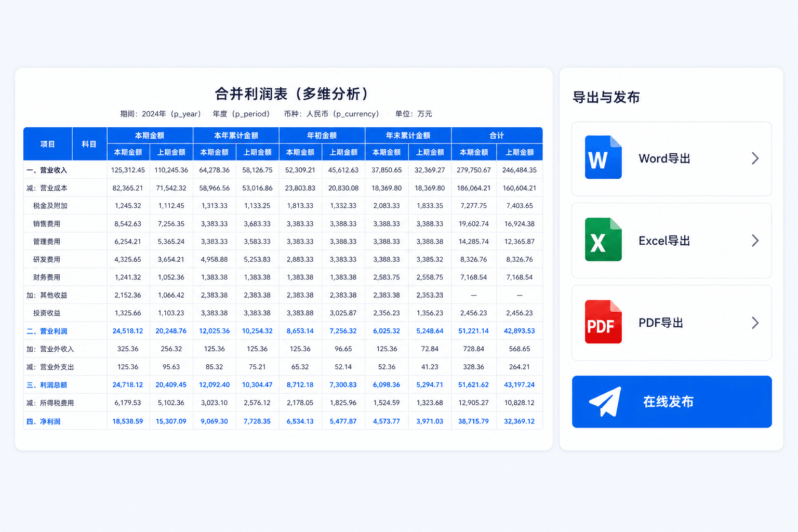Click the 年度 (p_period) parameter
This screenshot has width=798, height=532.
pyautogui.click(x=241, y=114)
